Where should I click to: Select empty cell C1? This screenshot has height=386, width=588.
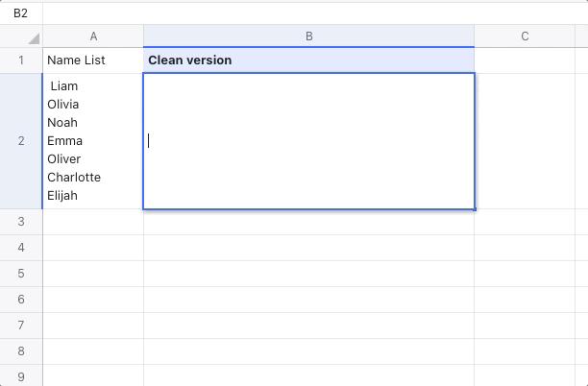pyautogui.click(x=525, y=60)
